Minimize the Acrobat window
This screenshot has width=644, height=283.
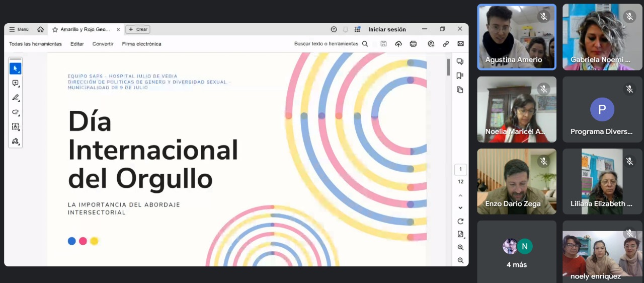425,29
